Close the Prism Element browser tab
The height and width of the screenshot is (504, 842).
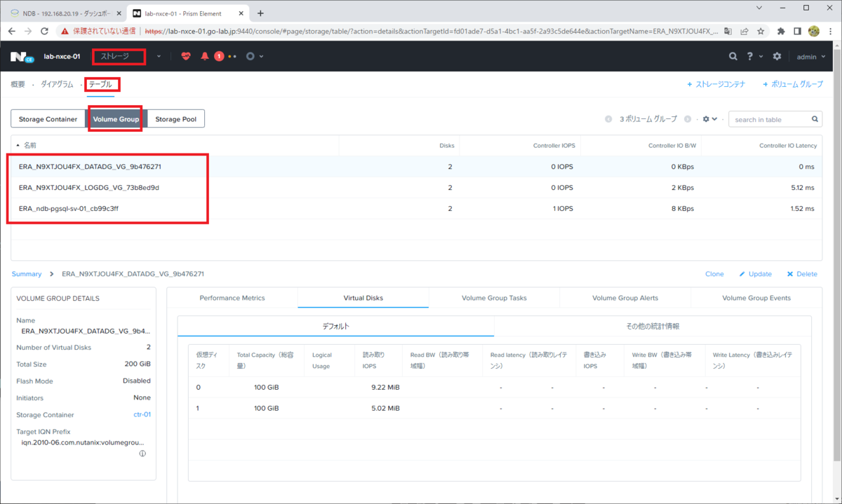(241, 13)
